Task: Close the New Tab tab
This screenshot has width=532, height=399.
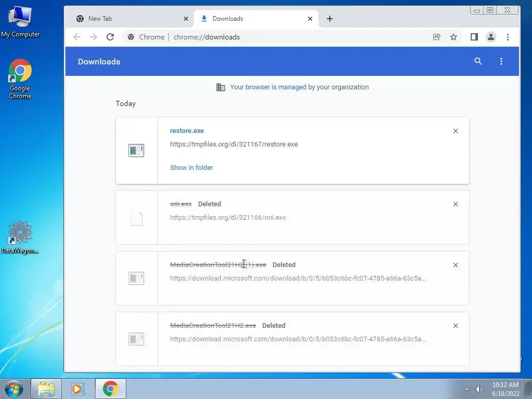Action: pyautogui.click(x=186, y=19)
